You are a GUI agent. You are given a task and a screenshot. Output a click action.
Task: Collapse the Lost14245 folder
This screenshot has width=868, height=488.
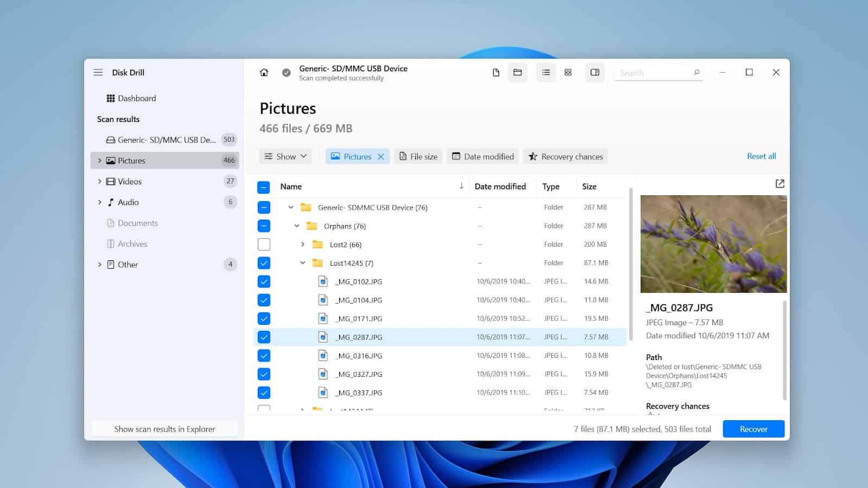click(303, 263)
